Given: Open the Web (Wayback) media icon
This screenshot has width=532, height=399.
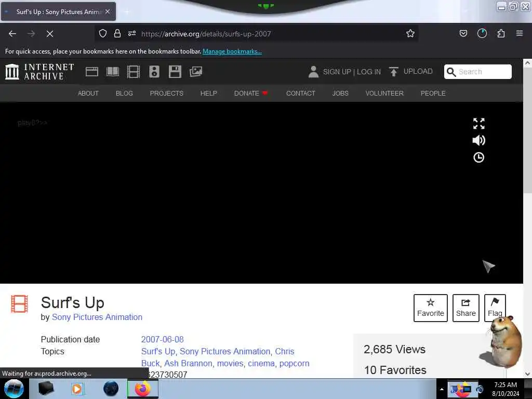Looking at the screenshot, I should click(x=91, y=72).
